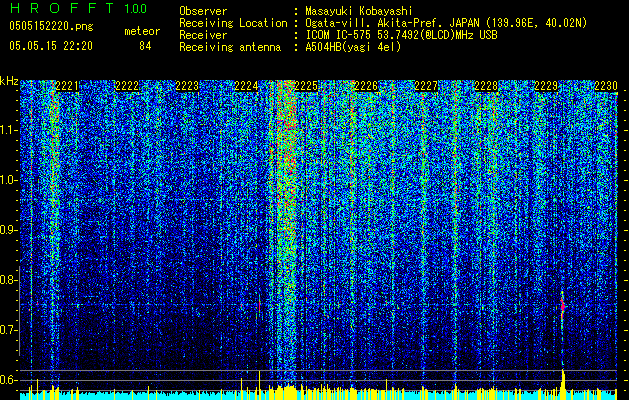Click the Receiving Location label
The width and height of the screenshot is (629, 400).
click(233, 23)
